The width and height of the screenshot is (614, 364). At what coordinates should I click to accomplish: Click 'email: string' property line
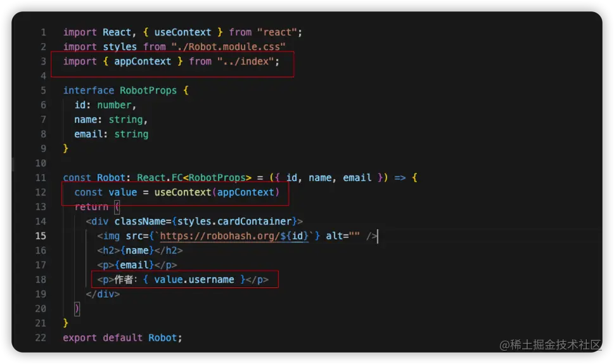[x=112, y=134]
